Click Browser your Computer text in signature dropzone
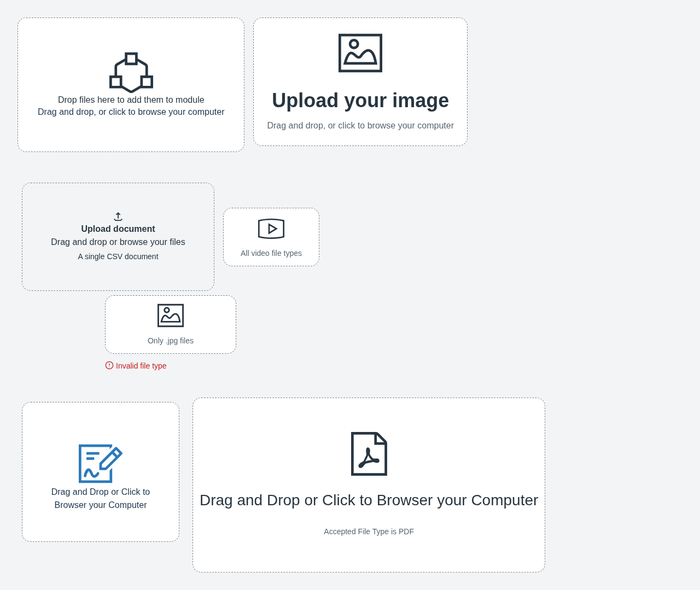 (x=101, y=505)
